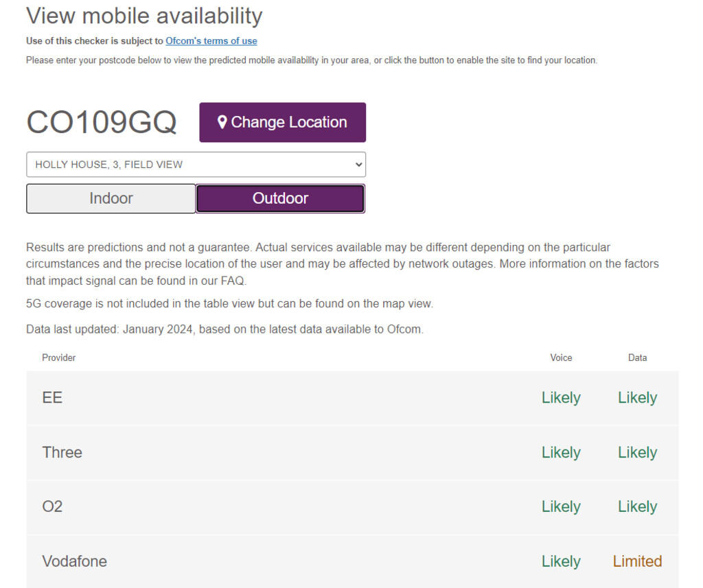This screenshot has width=703, height=588.
Task: Select the Three provider name
Action: [62, 453]
